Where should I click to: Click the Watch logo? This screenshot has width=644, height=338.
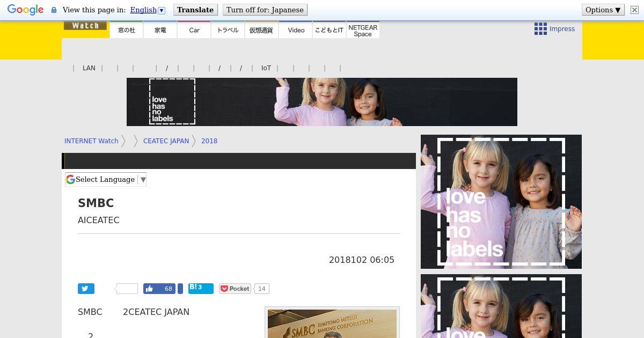[85, 25]
